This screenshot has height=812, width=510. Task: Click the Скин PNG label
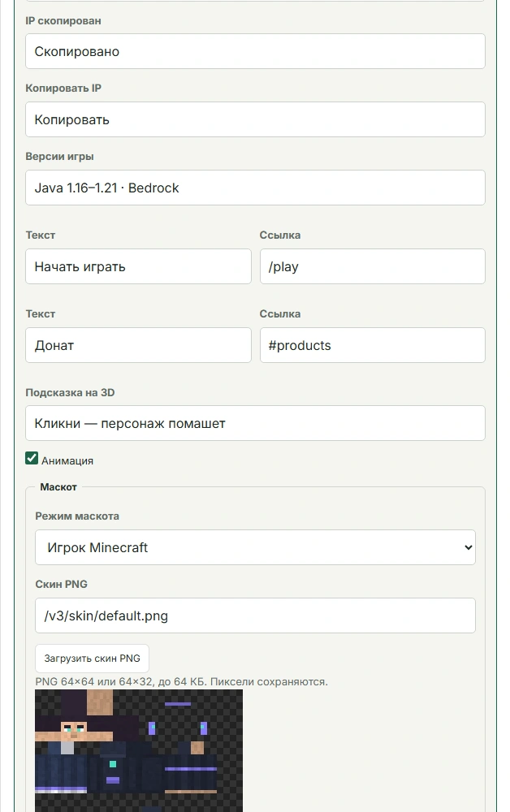pyautogui.click(x=61, y=584)
